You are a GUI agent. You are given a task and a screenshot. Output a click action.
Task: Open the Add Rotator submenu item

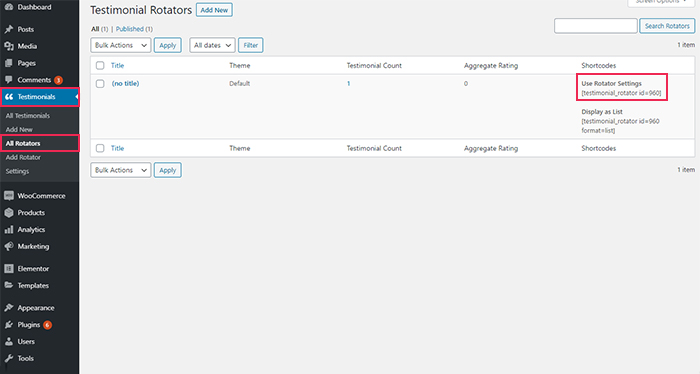pos(23,157)
